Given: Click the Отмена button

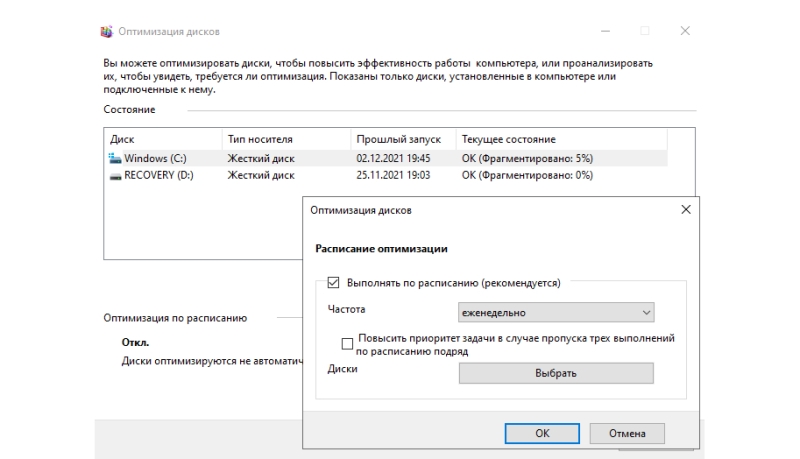Looking at the screenshot, I should coord(627,434).
